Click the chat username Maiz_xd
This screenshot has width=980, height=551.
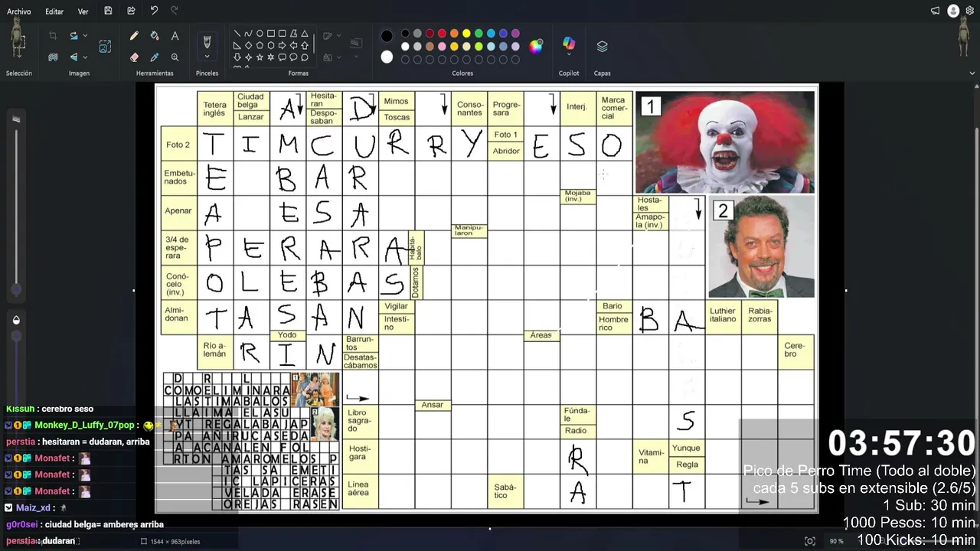coord(33,507)
